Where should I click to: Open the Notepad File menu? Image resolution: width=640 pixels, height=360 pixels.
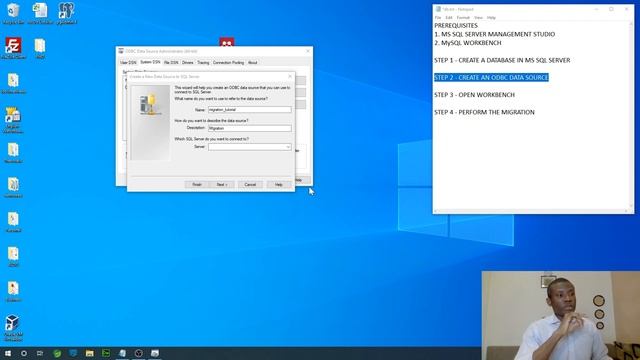(x=438, y=18)
